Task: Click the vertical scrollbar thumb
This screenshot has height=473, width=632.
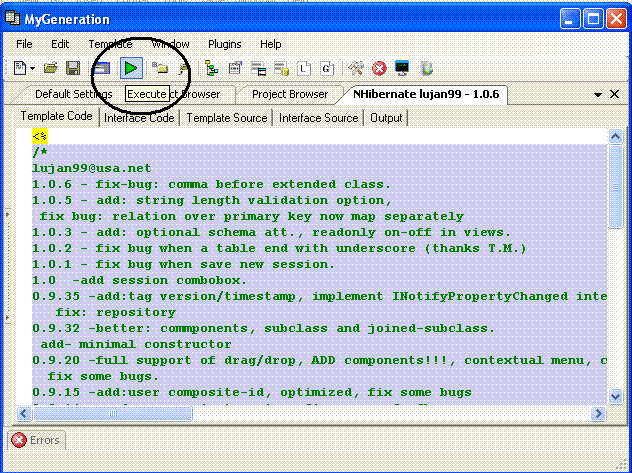Action: click(615, 187)
